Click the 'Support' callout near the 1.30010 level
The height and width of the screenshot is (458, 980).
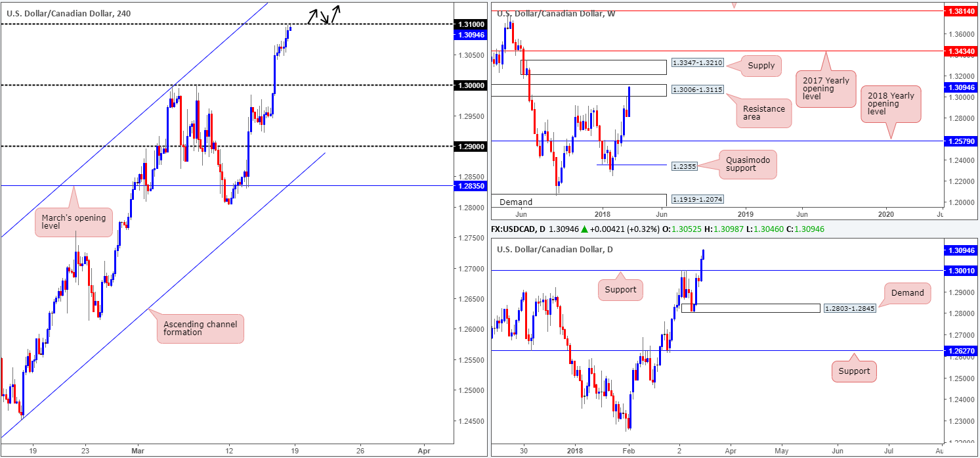[620, 290]
